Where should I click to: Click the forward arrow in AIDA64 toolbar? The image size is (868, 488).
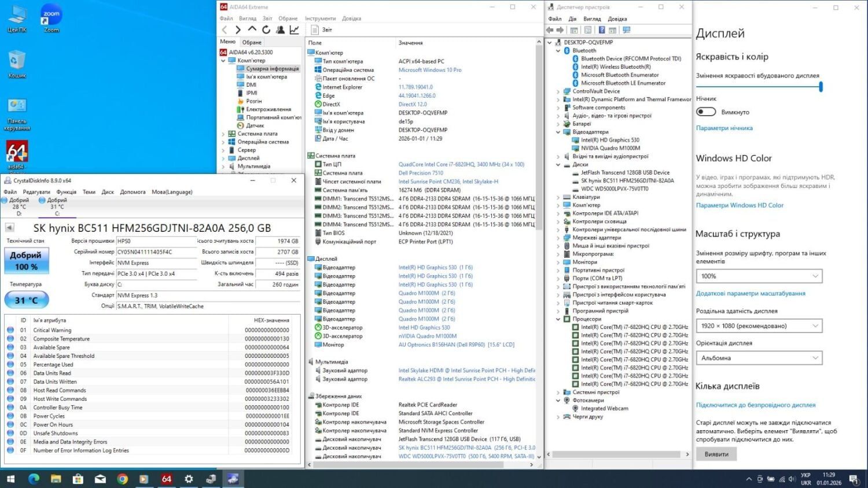point(238,29)
